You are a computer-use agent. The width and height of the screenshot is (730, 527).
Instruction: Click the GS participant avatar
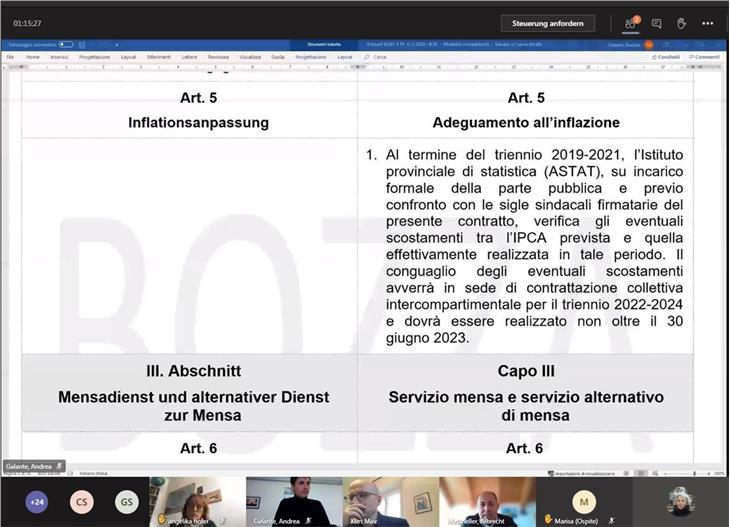point(125,501)
